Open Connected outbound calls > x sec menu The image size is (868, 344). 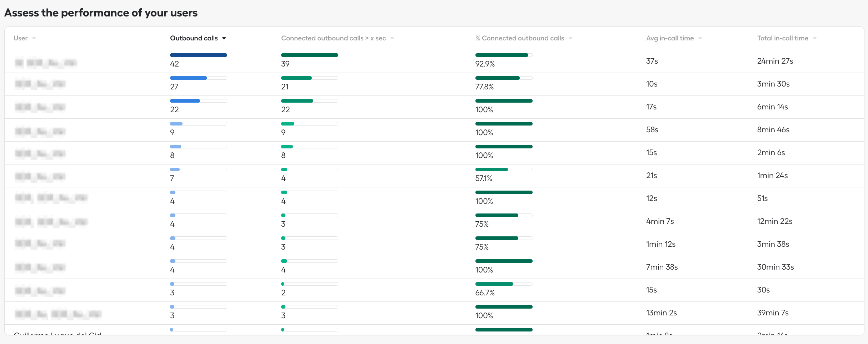392,38
